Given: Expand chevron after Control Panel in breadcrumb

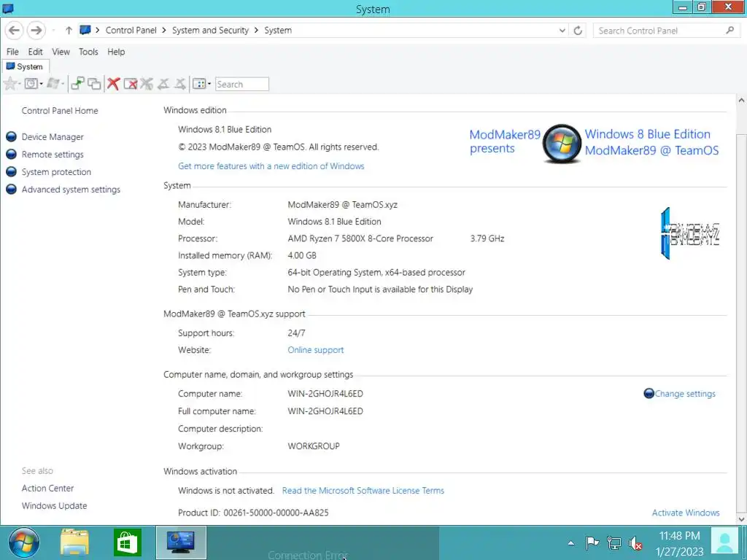Looking at the screenshot, I should pos(164,30).
